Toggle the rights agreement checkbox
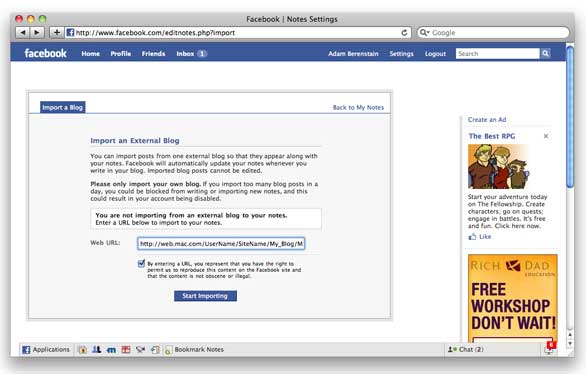Screen dimensions: 586x374 141,264
